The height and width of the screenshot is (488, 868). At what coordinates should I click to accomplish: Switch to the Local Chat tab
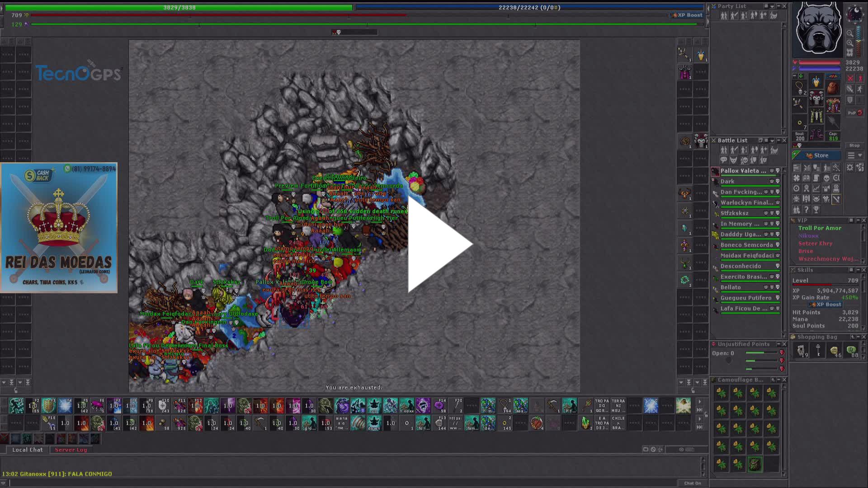point(27,450)
